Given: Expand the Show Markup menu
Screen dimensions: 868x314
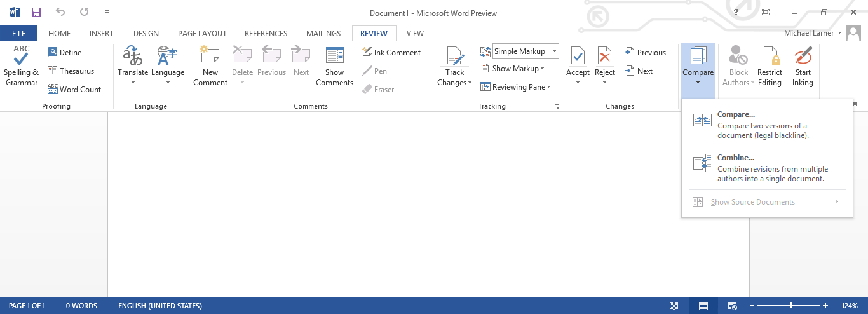Looking at the screenshot, I should [512, 69].
